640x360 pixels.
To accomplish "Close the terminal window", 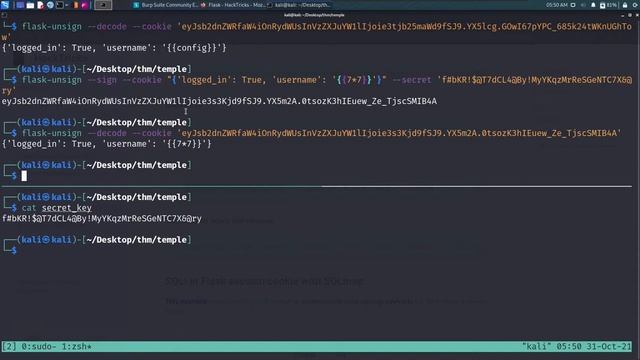I will (637, 15).
